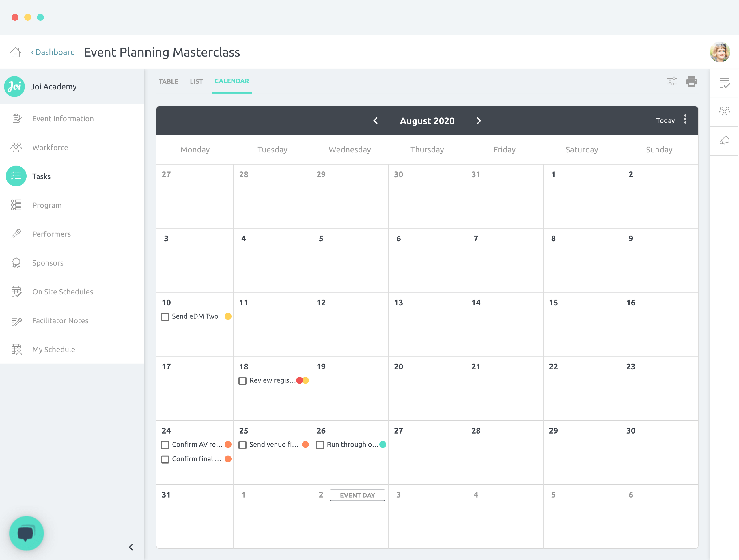Open the chat bubble widget

point(26,533)
